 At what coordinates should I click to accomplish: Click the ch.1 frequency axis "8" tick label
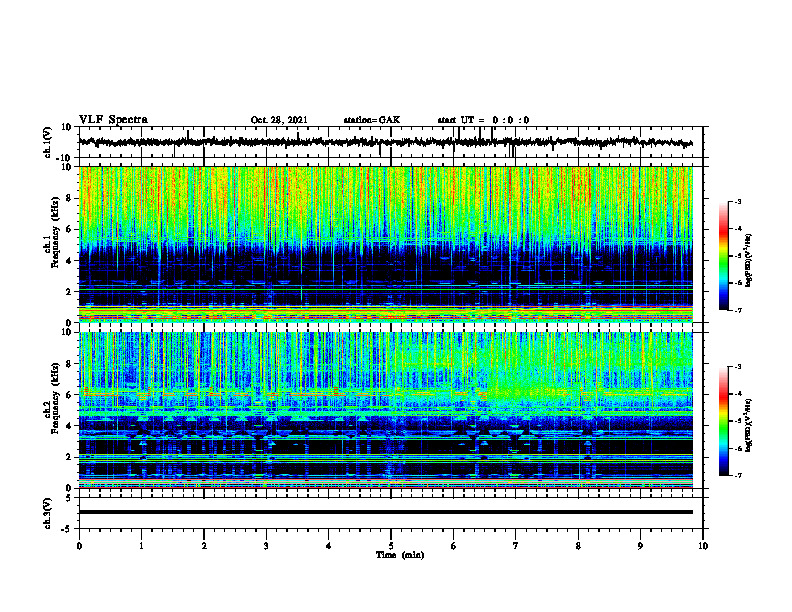pyautogui.click(x=69, y=198)
